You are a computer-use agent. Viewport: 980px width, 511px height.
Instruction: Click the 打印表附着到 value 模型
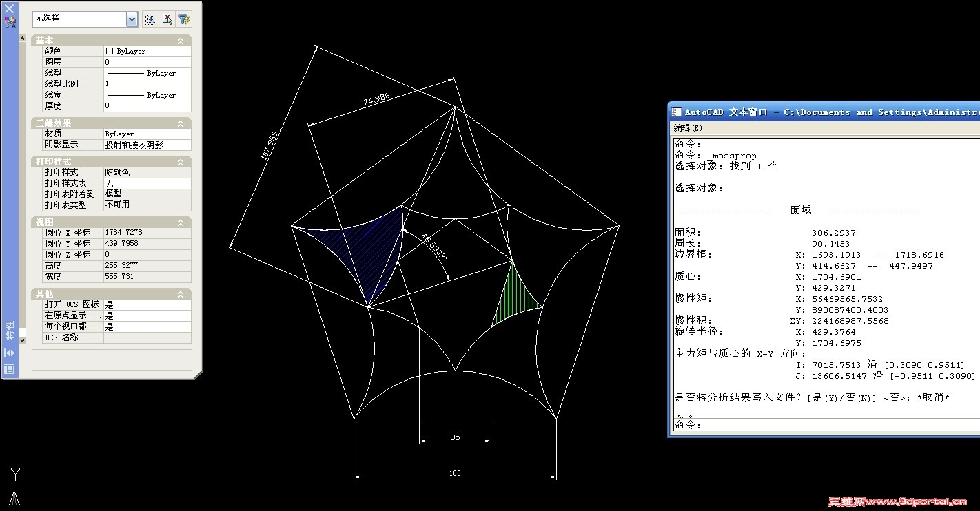point(147,194)
